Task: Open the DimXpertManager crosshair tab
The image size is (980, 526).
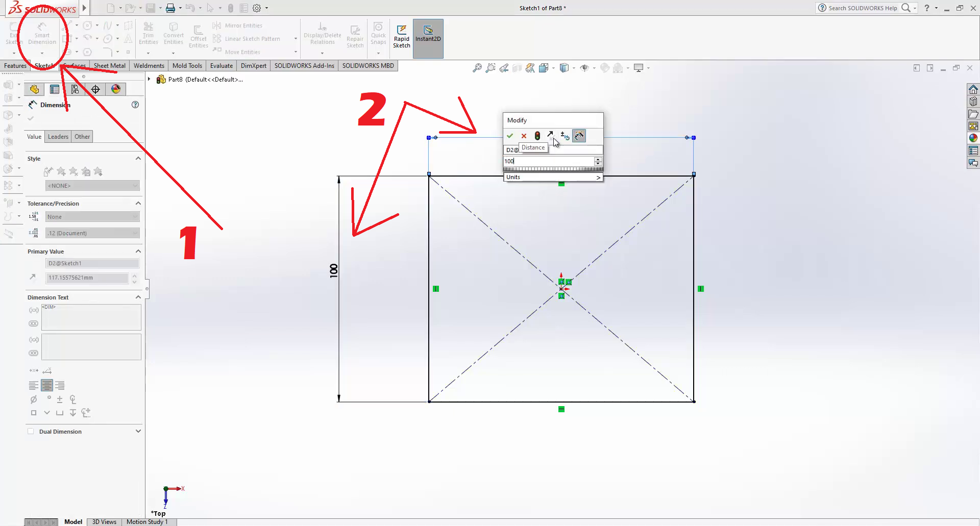Action: [95, 89]
